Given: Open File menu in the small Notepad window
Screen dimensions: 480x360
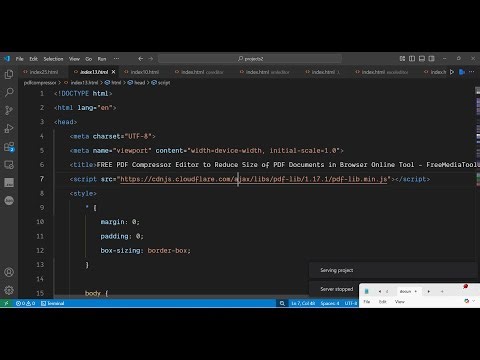Looking at the screenshot, I should point(367,302).
